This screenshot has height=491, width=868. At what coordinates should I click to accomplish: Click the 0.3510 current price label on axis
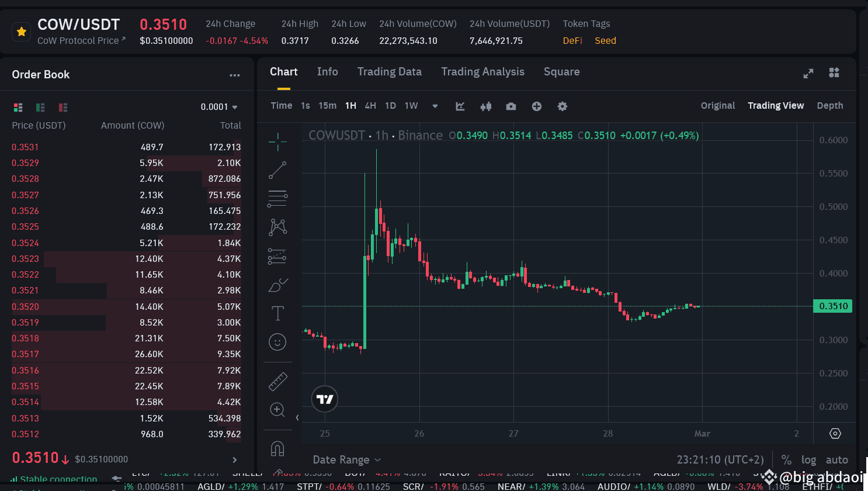pyautogui.click(x=833, y=306)
